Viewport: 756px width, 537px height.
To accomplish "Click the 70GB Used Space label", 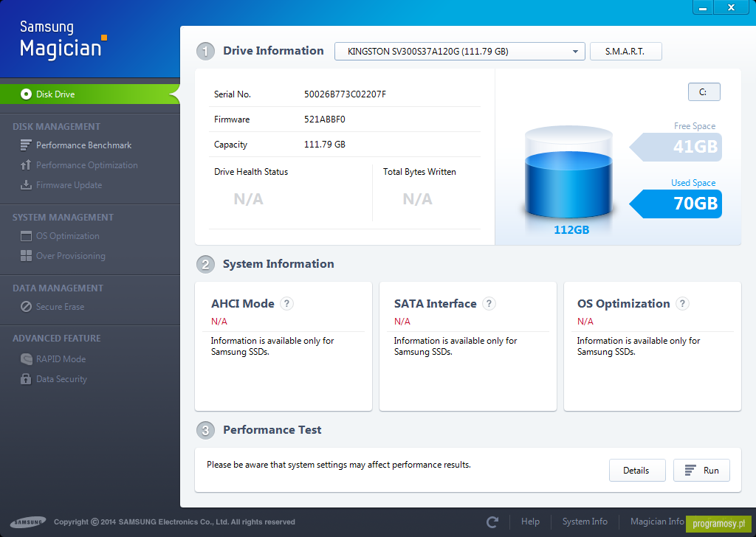I will coord(676,204).
